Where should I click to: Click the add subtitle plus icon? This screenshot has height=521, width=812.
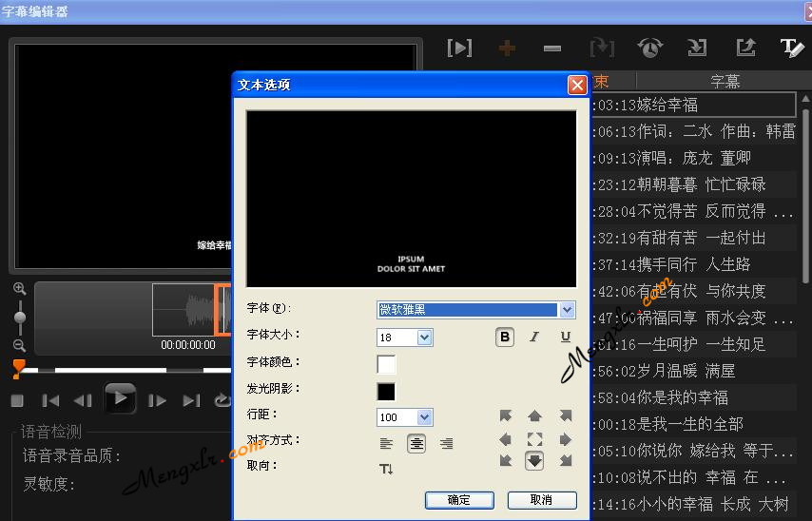coord(507,48)
